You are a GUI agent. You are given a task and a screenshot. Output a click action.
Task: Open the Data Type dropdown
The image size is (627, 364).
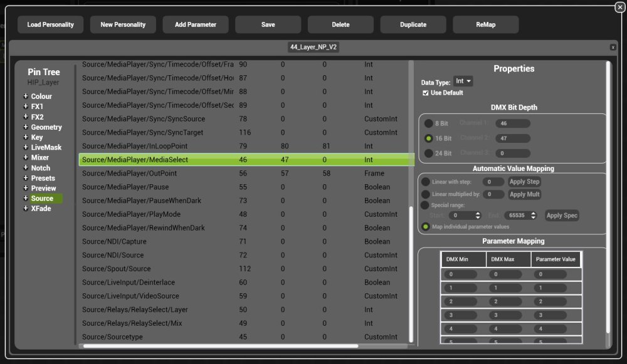463,81
